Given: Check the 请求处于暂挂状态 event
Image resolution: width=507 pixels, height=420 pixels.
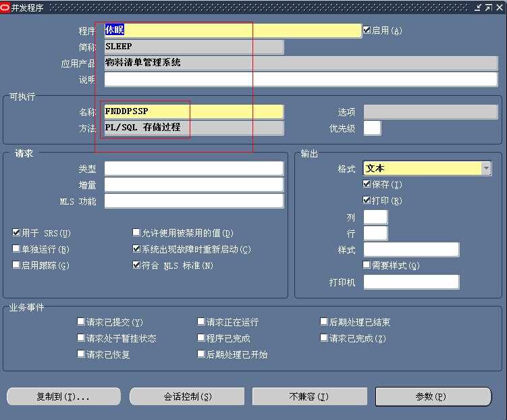Looking at the screenshot, I should coord(81,338).
